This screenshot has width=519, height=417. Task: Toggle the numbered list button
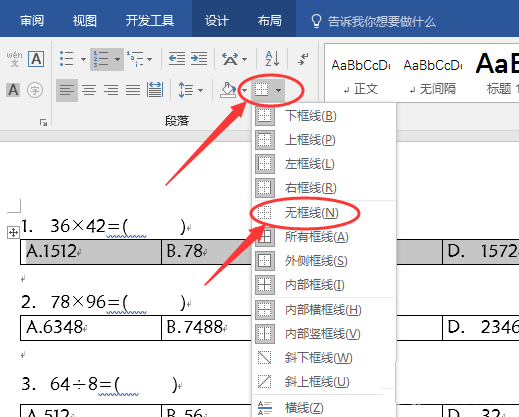(101, 59)
